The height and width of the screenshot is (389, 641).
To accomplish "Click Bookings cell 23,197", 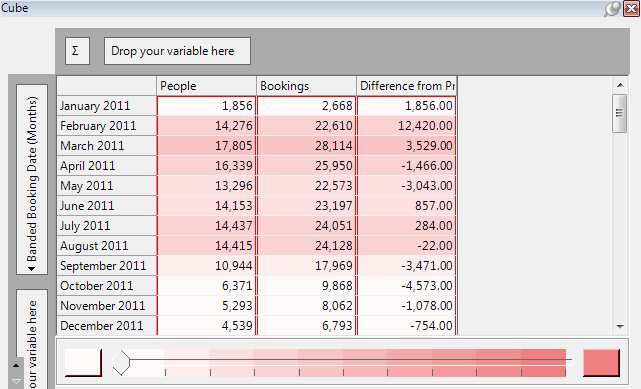I will tap(307, 206).
